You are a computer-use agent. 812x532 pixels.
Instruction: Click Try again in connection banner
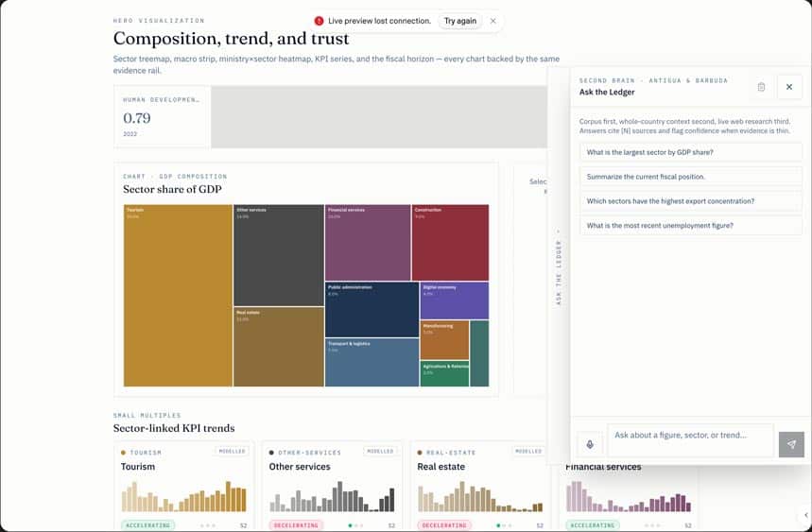(459, 21)
